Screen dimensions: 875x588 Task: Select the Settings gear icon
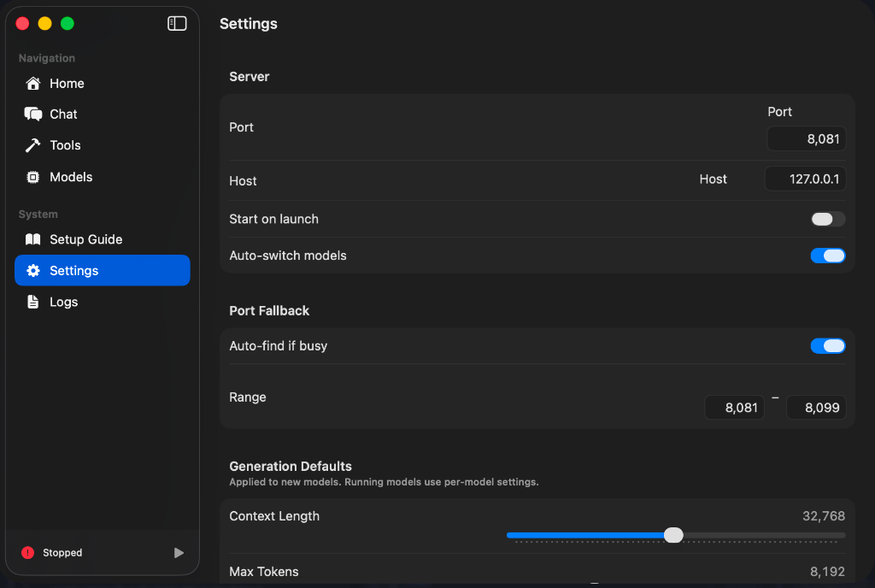coord(31,270)
